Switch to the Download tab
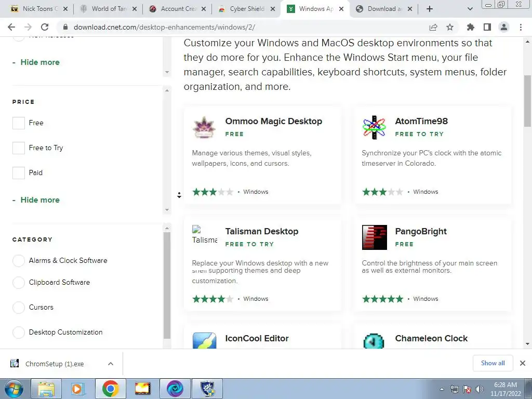The image size is (532, 399). tap(385, 9)
